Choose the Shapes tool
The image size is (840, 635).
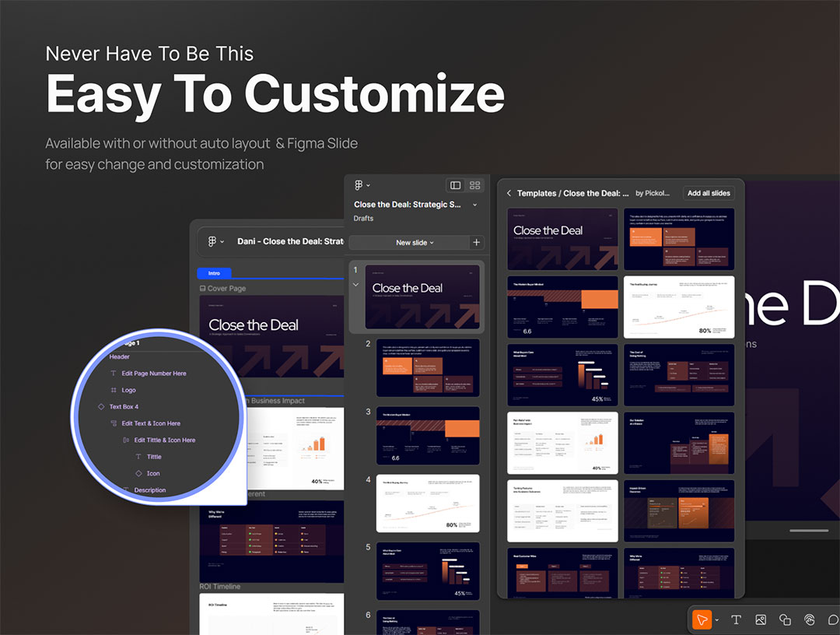[x=785, y=619]
